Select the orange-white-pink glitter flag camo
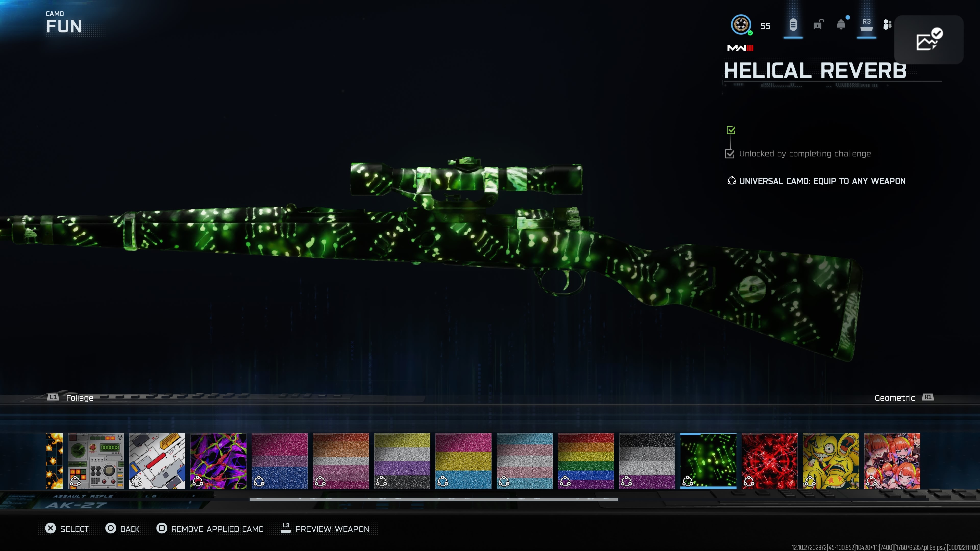The image size is (980, 551). click(x=341, y=461)
